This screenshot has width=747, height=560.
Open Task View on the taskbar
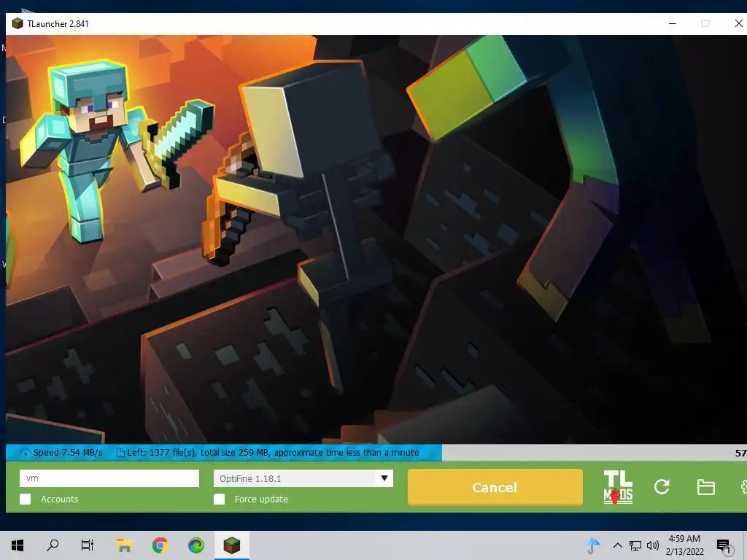click(x=88, y=545)
